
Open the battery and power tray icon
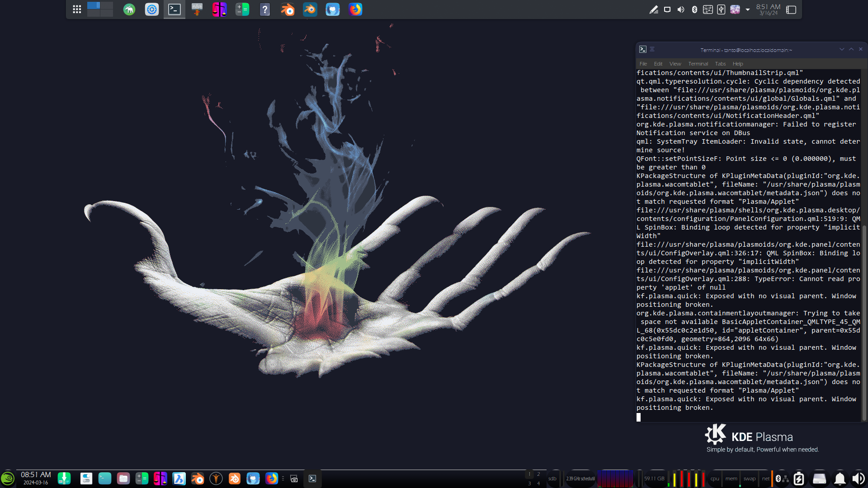(799, 479)
